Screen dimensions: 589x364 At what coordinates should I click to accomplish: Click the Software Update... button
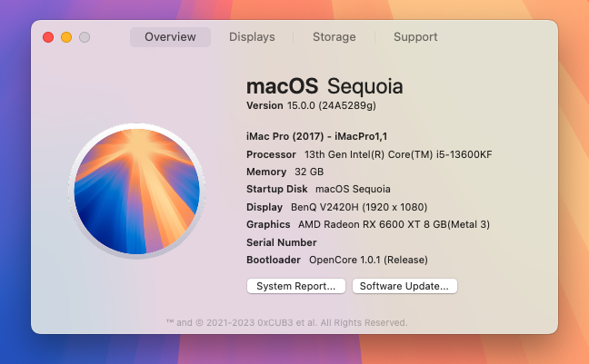(404, 286)
